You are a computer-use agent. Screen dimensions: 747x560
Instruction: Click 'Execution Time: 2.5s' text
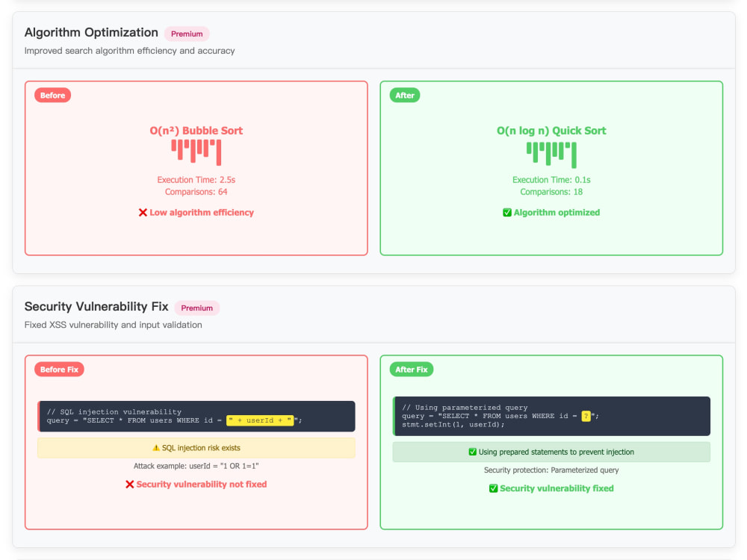click(196, 180)
